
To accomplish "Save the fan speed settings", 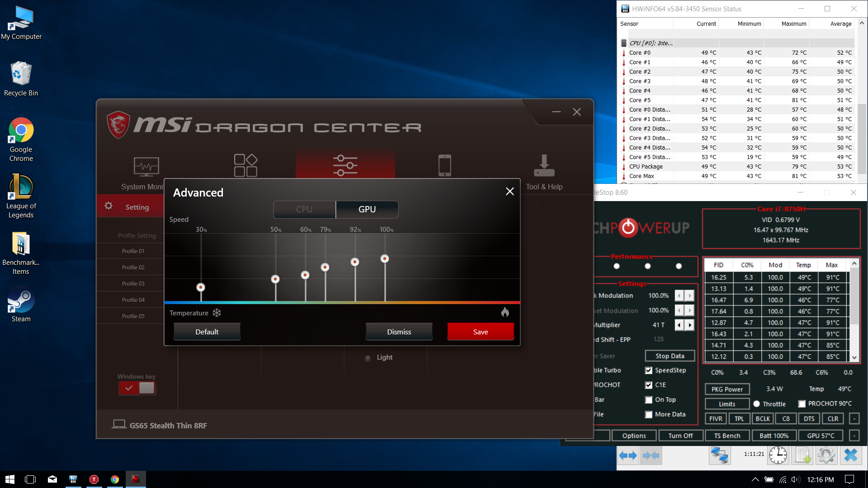I will 481,332.
